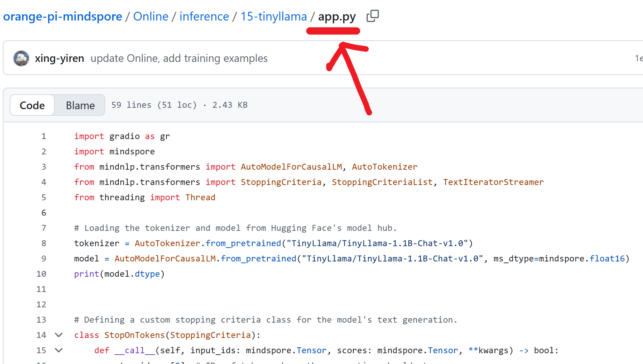Navigate to the inference folder breadcrumb
The width and height of the screenshot is (643, 364).
pyautogui.click(x=204, y=16)
